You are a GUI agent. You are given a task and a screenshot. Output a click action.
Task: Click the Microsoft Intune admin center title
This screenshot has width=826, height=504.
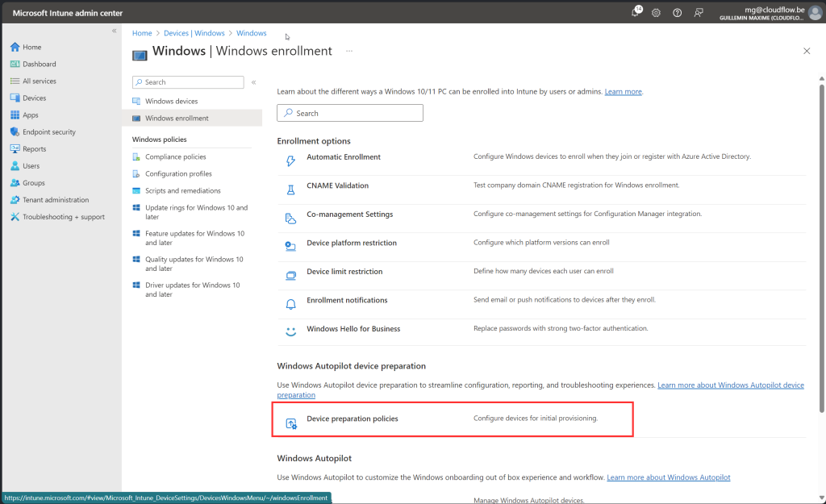(x=68, y=13)
